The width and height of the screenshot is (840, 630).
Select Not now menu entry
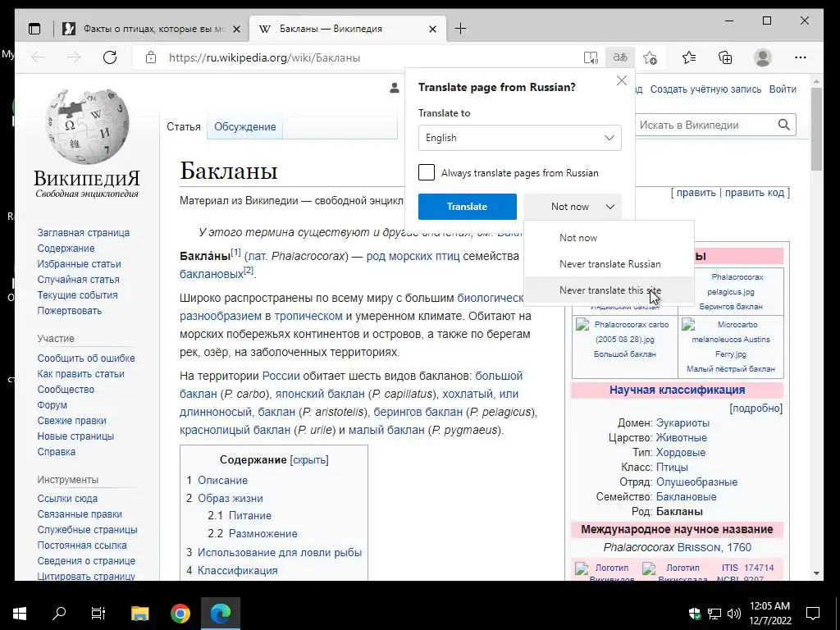coord(609,238)
